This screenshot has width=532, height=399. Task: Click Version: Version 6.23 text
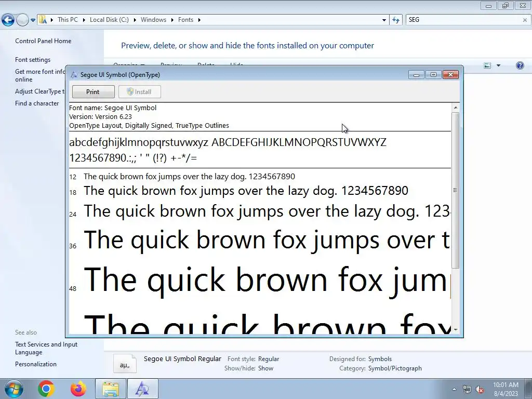pyautogui.click(x=100, y=117)
